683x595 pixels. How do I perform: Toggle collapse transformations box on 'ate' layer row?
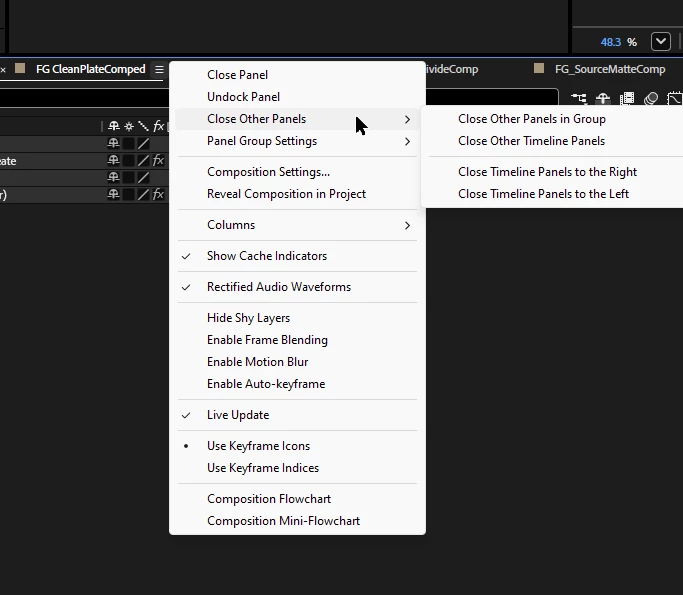point(128,160)
